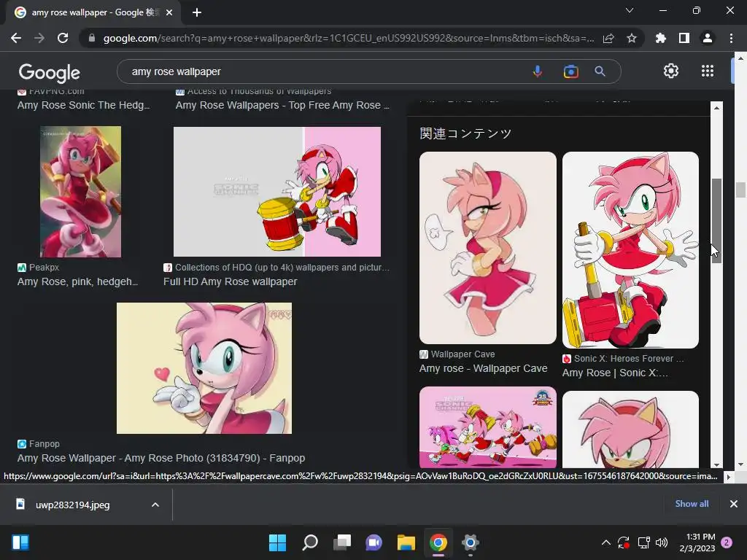Open Google quick settings gear

pos(671,71)
